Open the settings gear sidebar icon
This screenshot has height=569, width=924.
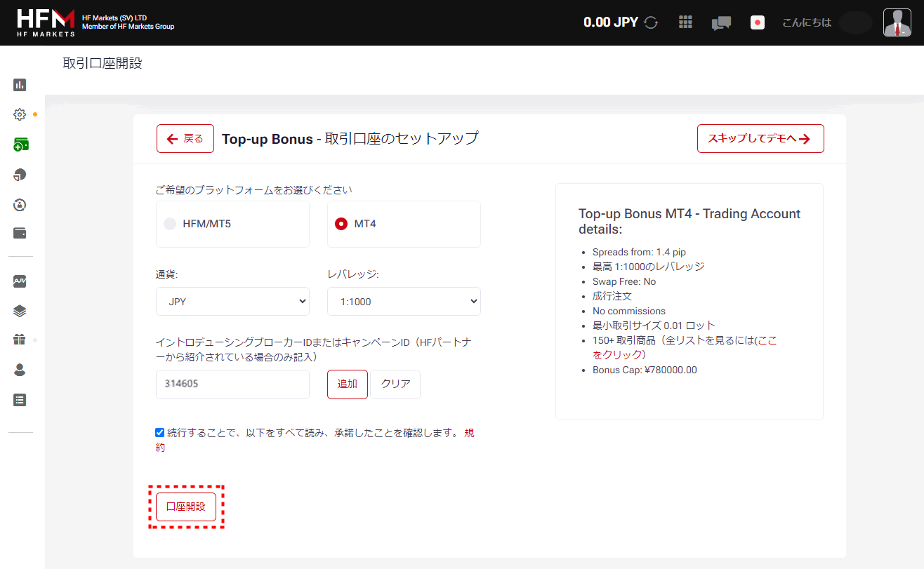click(x=20, y=114)
